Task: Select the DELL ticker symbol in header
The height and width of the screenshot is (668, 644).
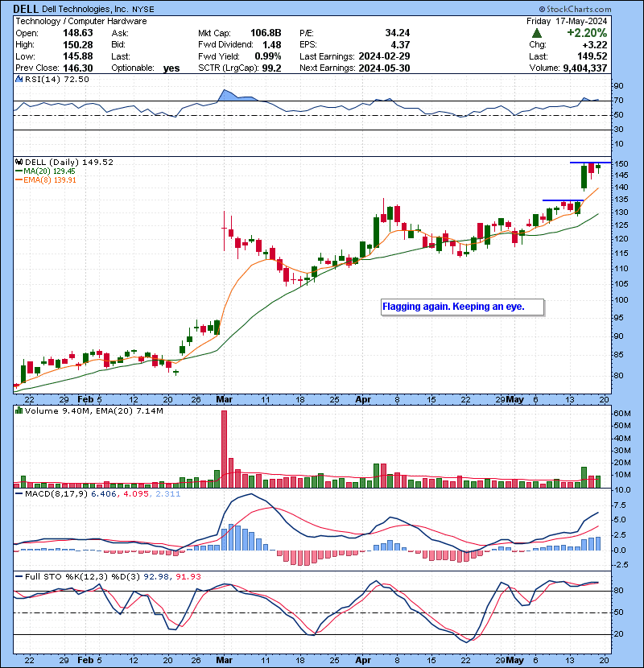Action: tap(26, 9)
